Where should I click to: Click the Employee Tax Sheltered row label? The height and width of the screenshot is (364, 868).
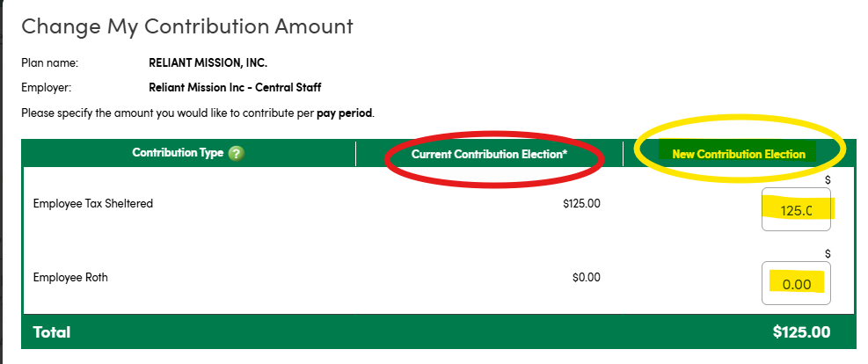93,204
